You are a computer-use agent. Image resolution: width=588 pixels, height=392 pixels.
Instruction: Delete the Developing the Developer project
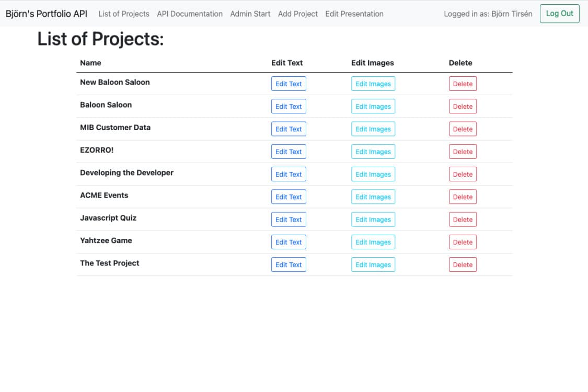[x=463, y=174]
